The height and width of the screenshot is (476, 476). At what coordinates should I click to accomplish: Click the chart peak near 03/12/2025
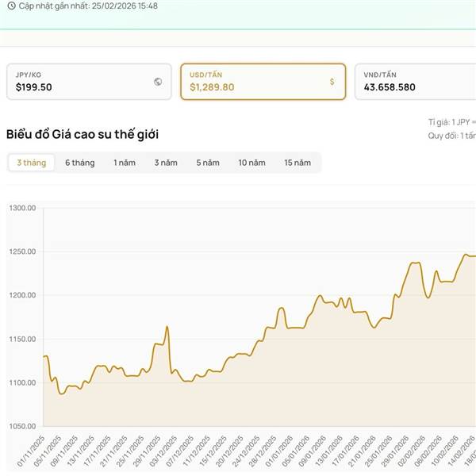tap(167, 326)
